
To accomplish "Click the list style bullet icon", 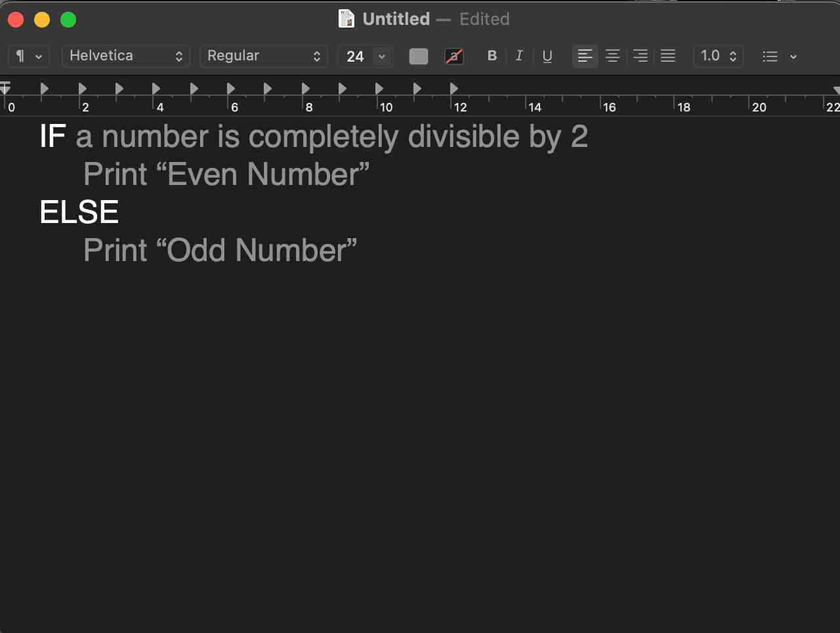I will (770, 56).
